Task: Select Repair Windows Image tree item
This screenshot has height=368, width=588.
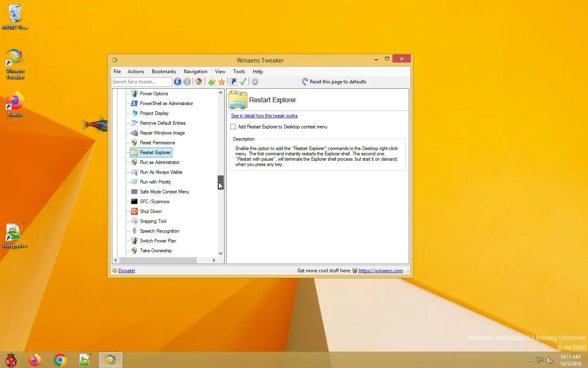Action: [163, 133]
